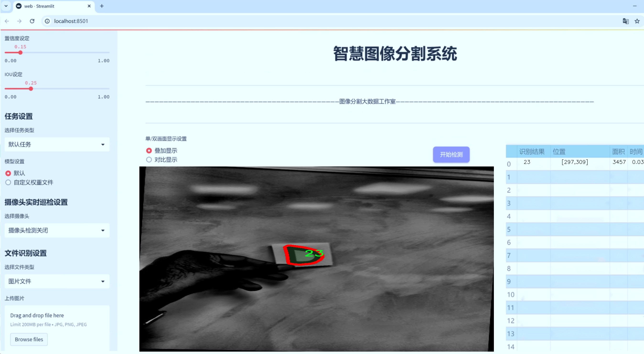
Task: Expand the 图片文件 file type dropdown
Action: (x=57, y=281)
